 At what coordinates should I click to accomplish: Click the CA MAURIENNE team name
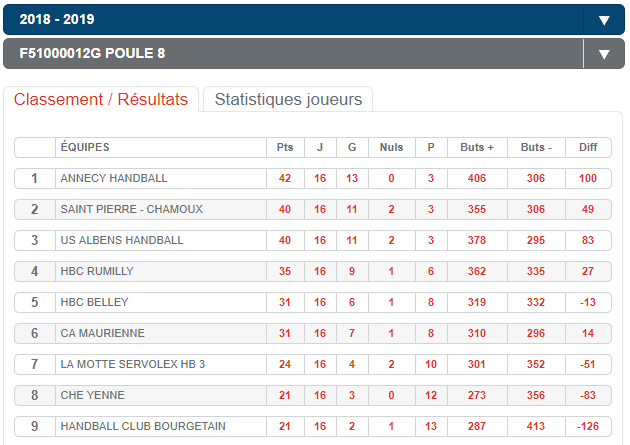(x=101, y=333)
